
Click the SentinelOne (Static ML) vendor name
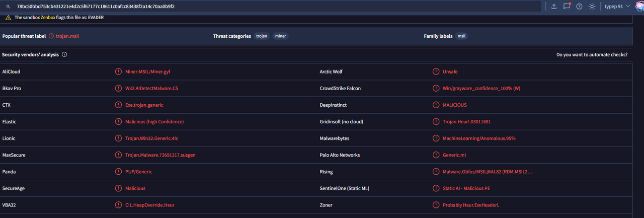[345, 188]
